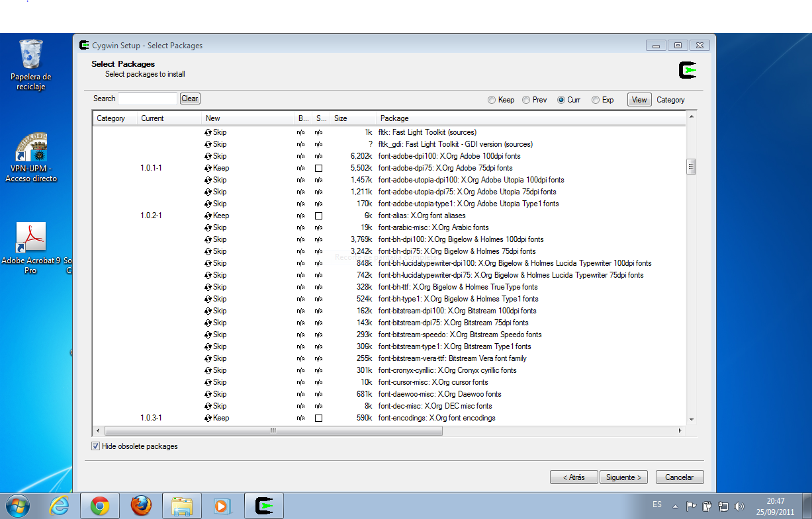This screenshot has height=519, width=812.
Task: Show hidden system tray icons arrow
Action: pyautogui.click(x=675, y=507)
